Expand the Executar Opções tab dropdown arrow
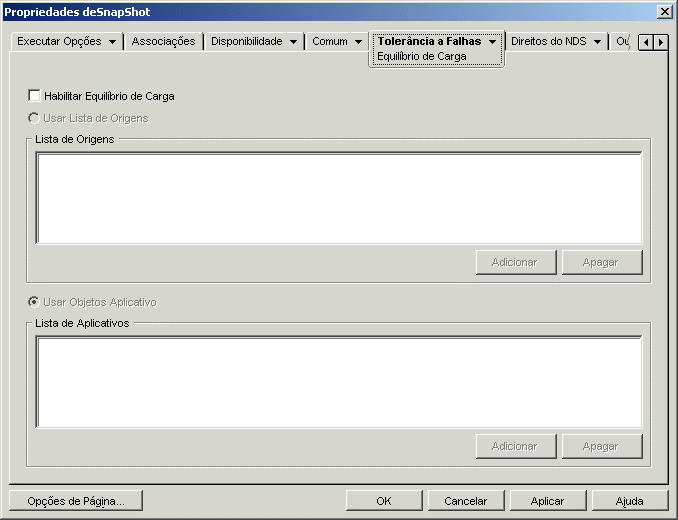This screenshot has width=678, height=520. tap(112, 42)
